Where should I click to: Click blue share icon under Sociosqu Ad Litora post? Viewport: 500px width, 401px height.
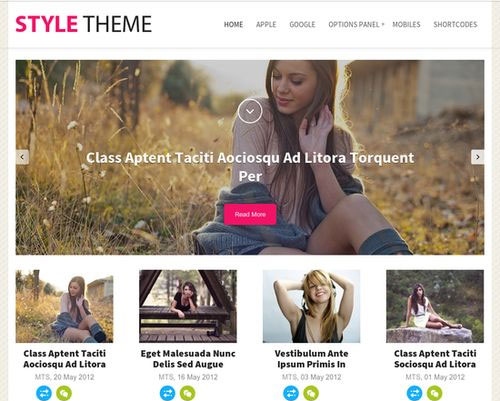point(414,393)
